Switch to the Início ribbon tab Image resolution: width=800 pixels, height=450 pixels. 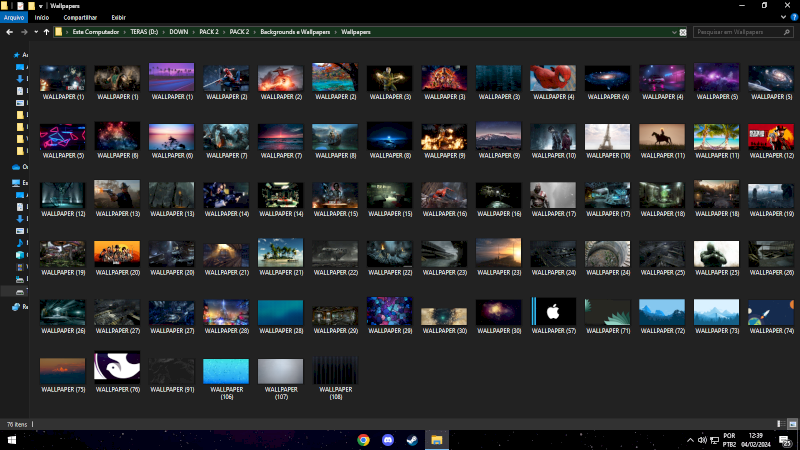42,17
